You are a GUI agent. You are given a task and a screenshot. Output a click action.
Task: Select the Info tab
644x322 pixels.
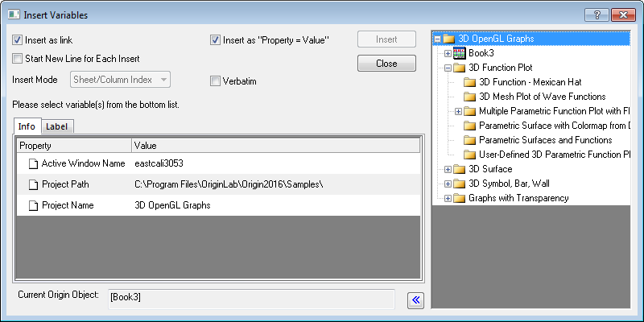(27, 126)
